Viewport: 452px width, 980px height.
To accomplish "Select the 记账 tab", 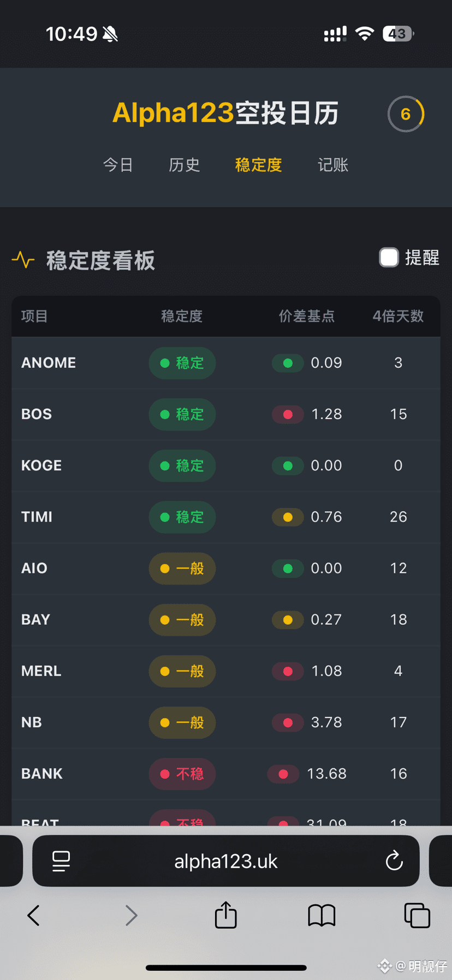I will tap(333, 165).
